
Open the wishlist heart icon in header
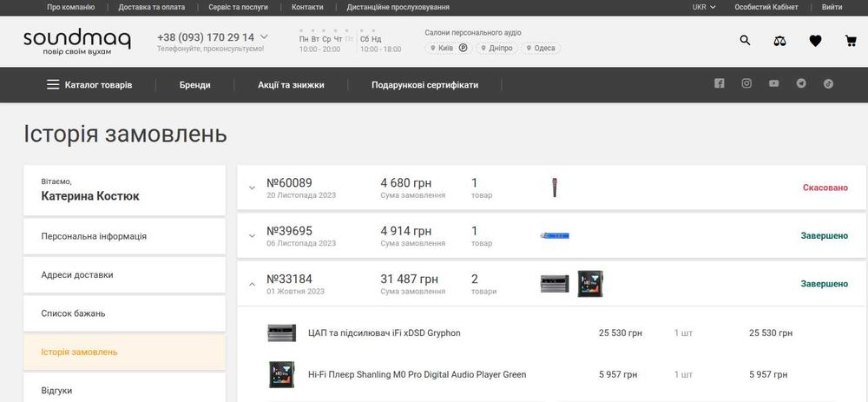[x=815, y=41]
